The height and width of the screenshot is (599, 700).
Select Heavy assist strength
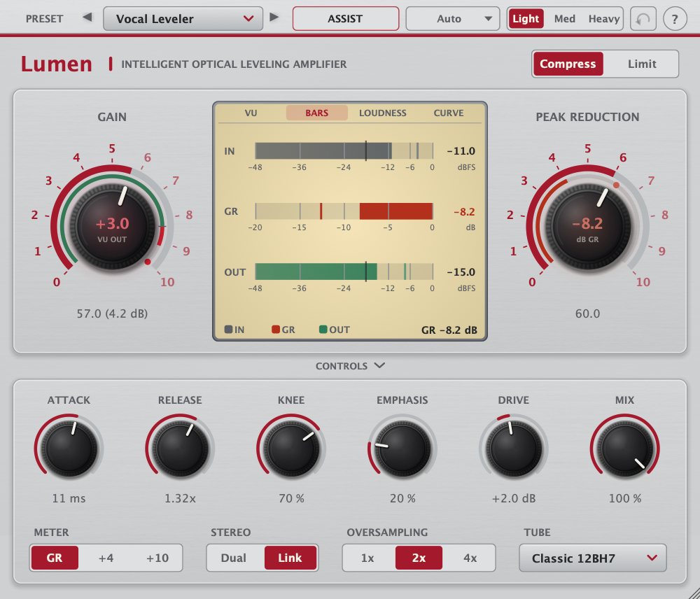[x=603, y=19]
